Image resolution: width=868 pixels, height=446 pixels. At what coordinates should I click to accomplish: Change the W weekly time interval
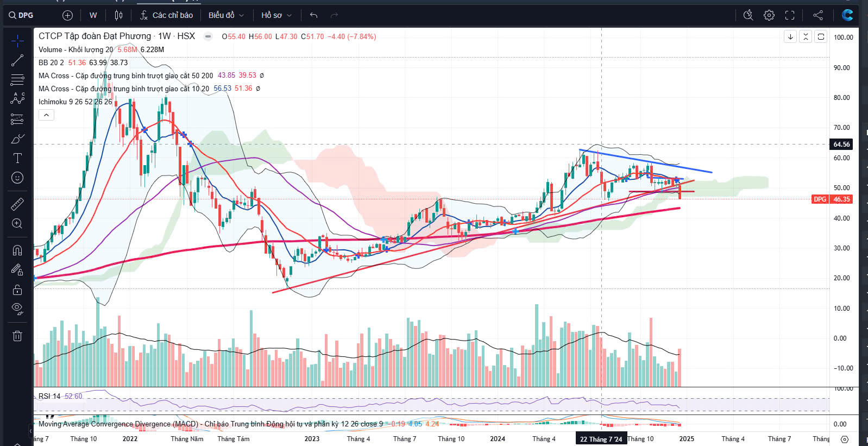93,15
